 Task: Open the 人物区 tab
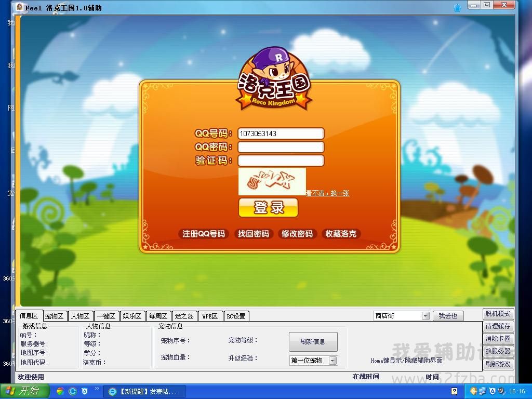(81, 316)
